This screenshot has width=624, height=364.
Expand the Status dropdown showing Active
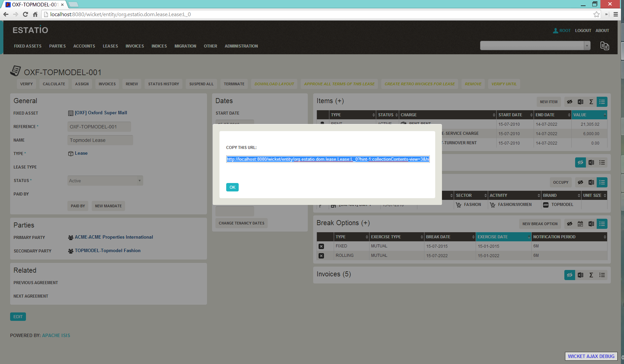105,181
